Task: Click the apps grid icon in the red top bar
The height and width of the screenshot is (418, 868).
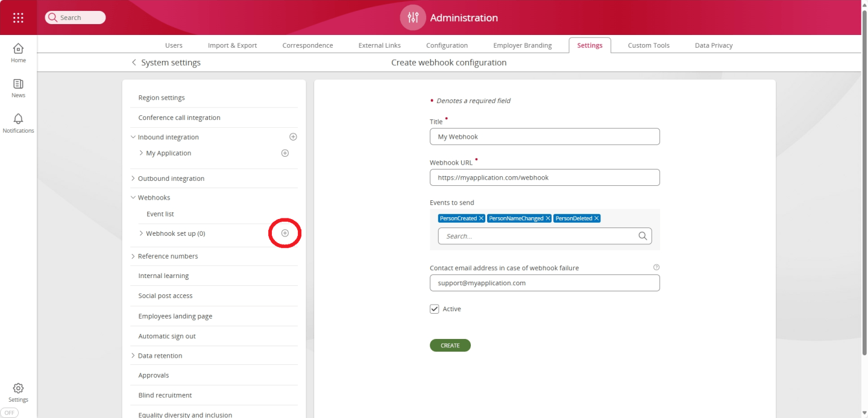Action: (17, 17)
